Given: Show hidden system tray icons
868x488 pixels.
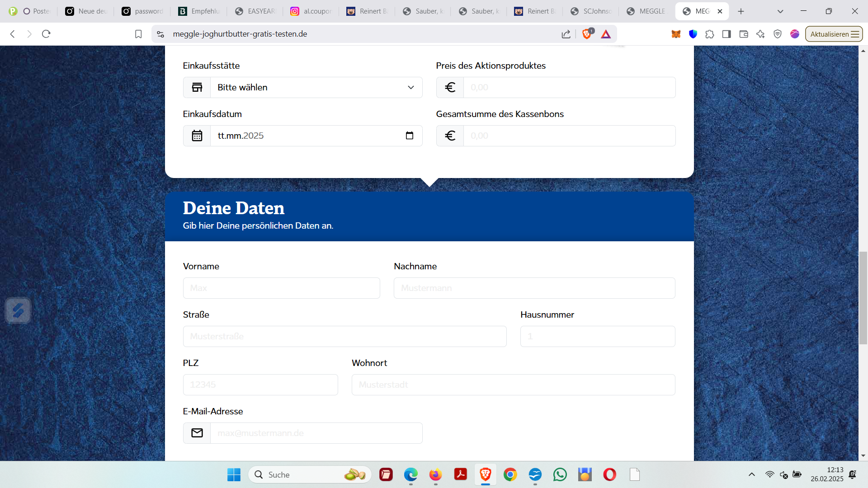Looking at the screenshot, I should click(x=752, y=474).
